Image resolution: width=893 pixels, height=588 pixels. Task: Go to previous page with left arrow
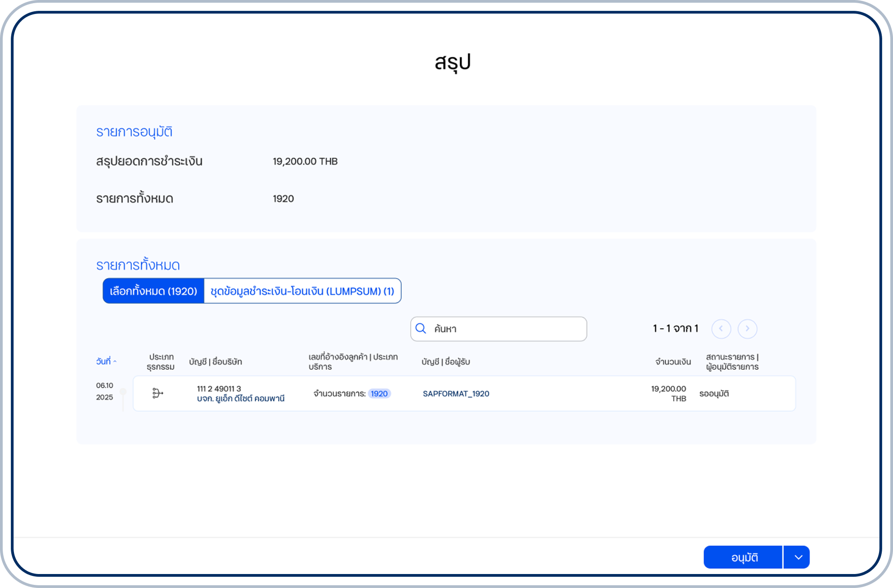point(721,329)
